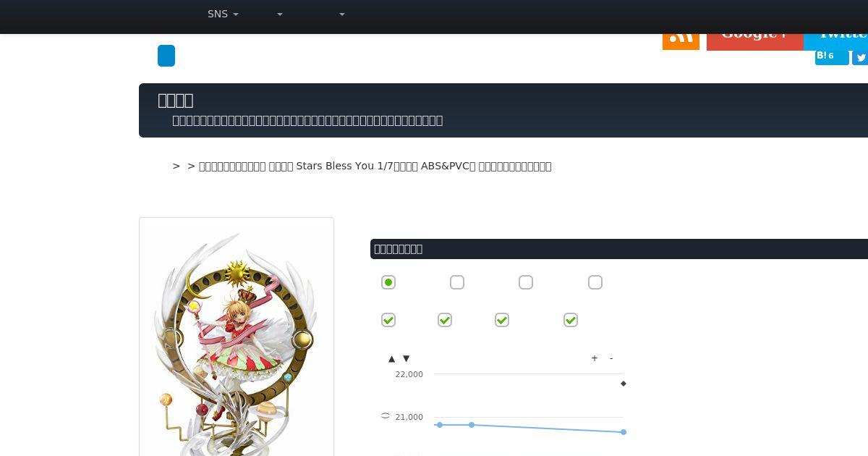
Task: Select the fourth radio button in the row
Action: [x=595, y=282]
